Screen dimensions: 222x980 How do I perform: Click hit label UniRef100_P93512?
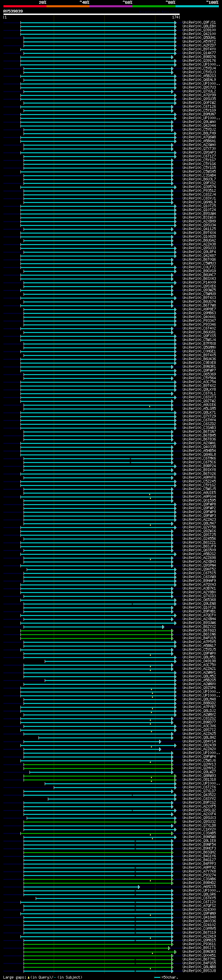tap(199, 191)
